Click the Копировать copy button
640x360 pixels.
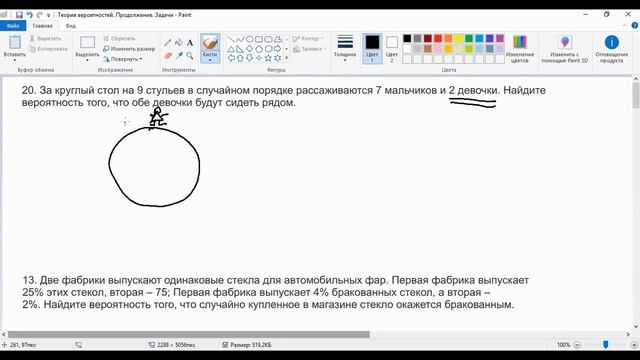(48, 49)
